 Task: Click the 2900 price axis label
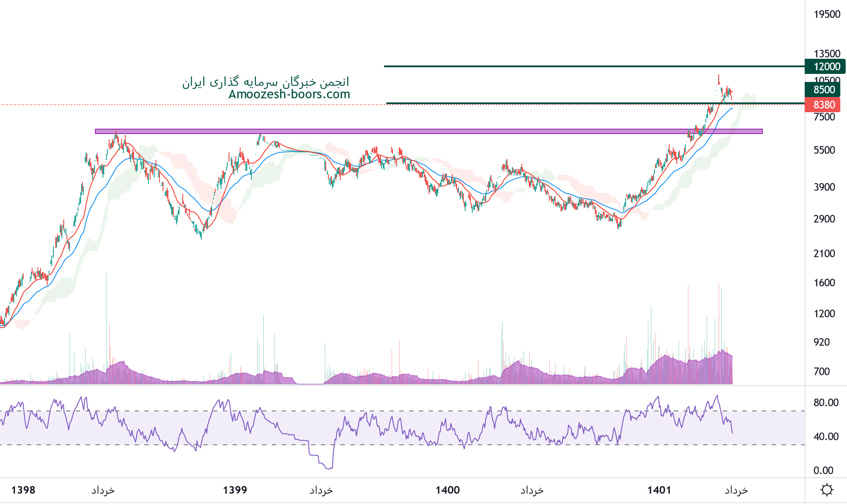click(x=824, y=219)
